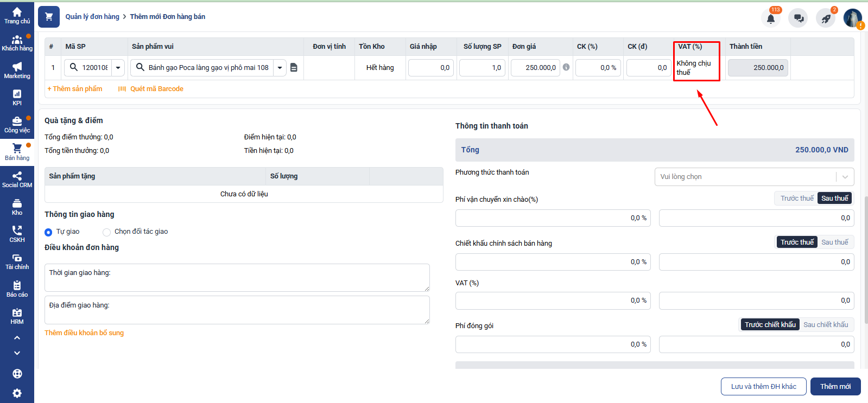Viewport: 868px width, 403px height.
Task: Click the Thời gian giao hàng field
Action: [x=237, y=278]
